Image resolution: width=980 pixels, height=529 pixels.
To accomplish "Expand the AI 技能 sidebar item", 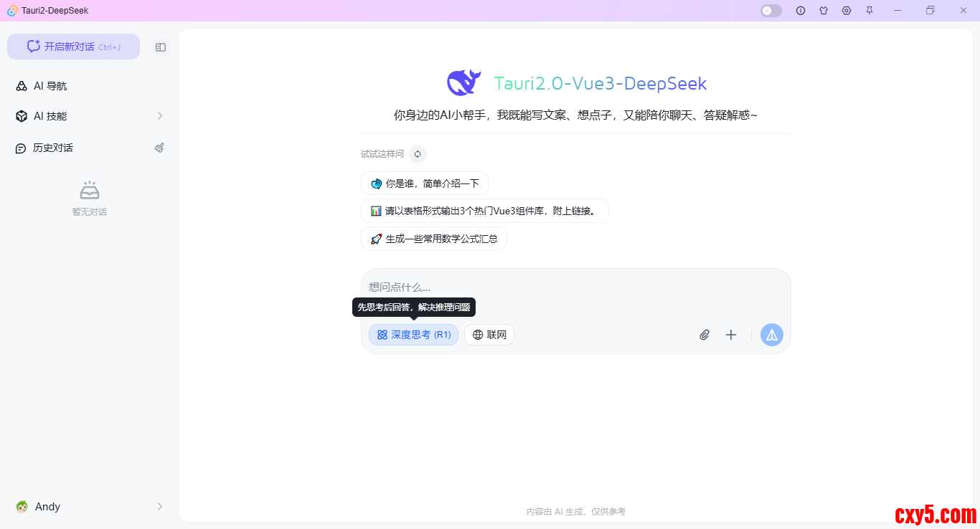I will click(90, 116).
